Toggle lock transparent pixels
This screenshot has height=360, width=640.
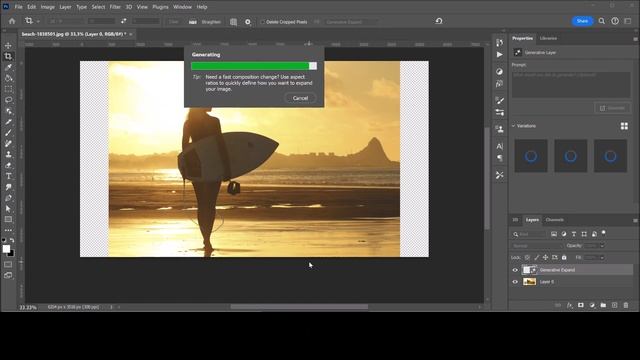pos(527,258)
